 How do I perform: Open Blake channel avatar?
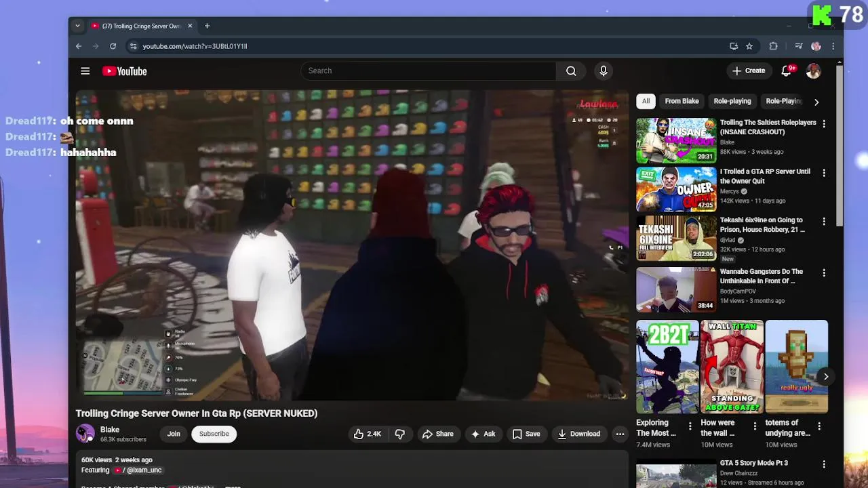pyautogui.click(x=85, y=434)
